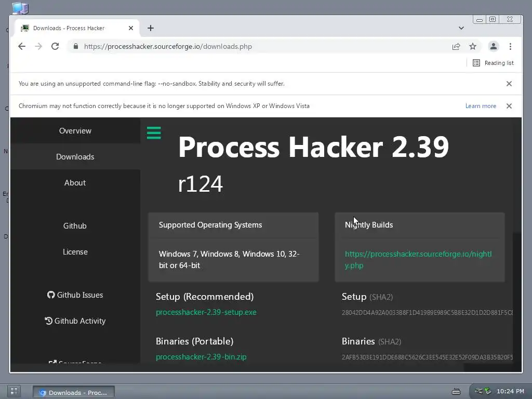This screenshot has width=532, height=399.
Task: Go to Overview in the sidebar
Action: pos(75,130)
